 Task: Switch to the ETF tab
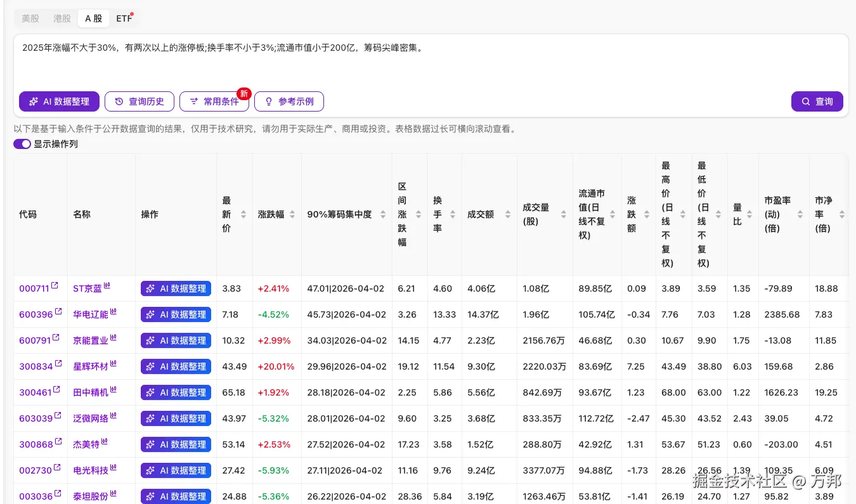124,18
